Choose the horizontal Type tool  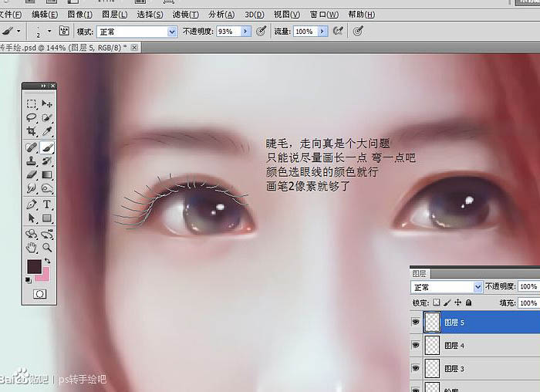coord(47,204)
